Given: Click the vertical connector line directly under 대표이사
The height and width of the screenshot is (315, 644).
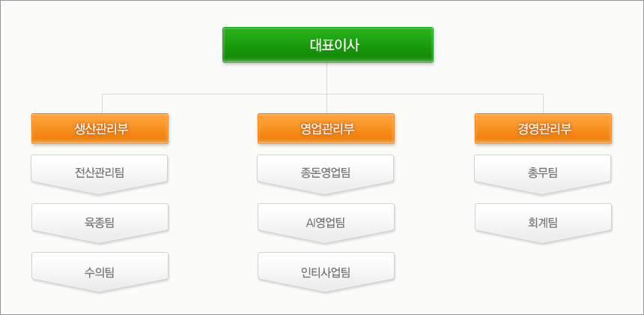Looking at the screenshot, I should 327,78.
